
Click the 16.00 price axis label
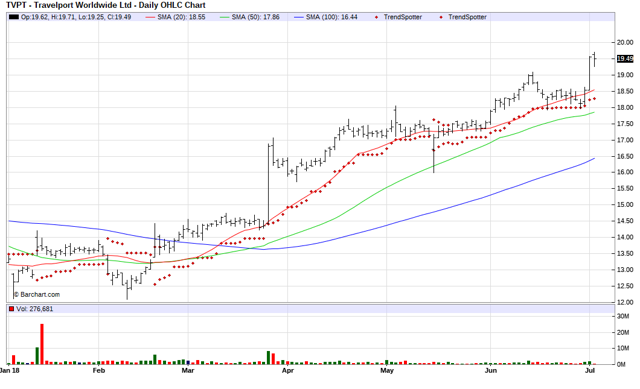click(625, 172)
